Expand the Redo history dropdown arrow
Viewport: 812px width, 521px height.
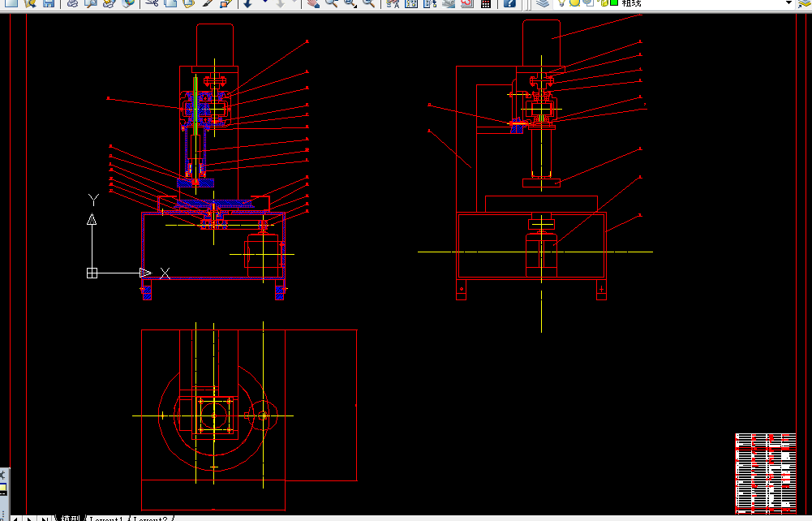pyautogui.click(x=294, y=2)
